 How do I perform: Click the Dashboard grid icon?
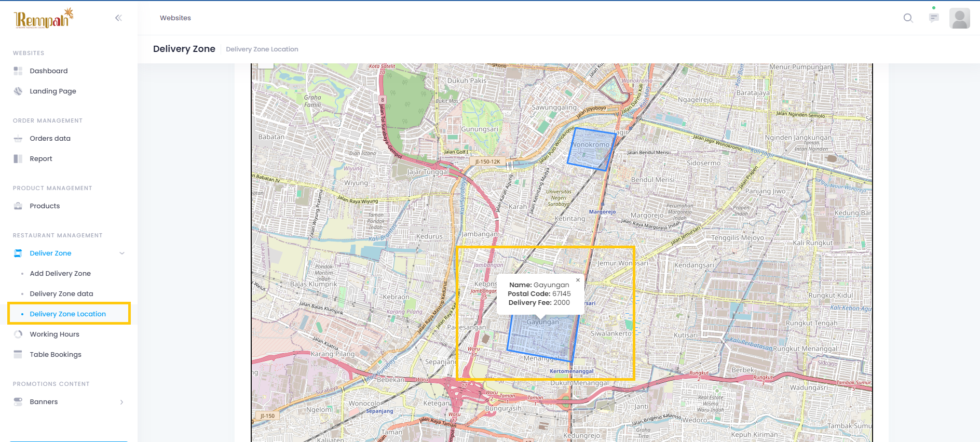point(18,71)
